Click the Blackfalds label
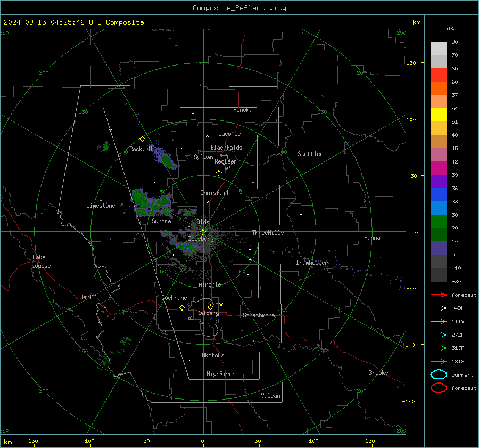Screen dimensions: 479x448 [226, 148]
